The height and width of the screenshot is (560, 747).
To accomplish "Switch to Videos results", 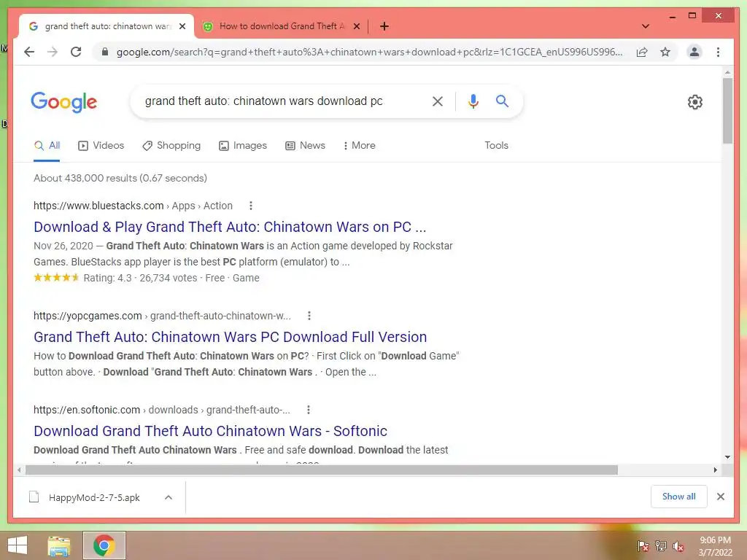I will tap(101, 146).
